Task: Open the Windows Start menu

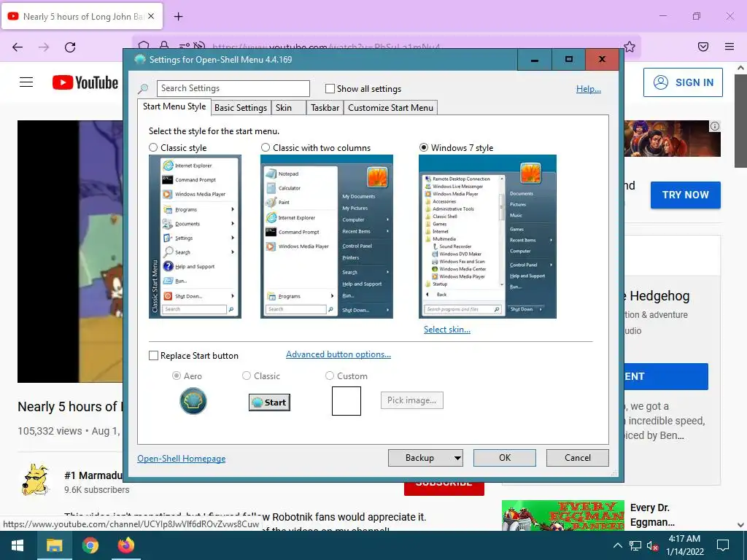Action: point(18,545)
